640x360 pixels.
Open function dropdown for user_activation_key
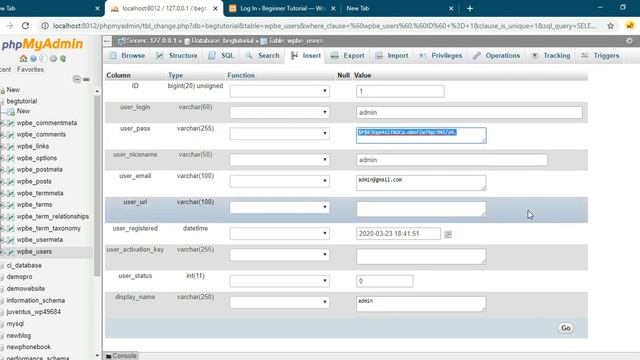pos(279,255)
